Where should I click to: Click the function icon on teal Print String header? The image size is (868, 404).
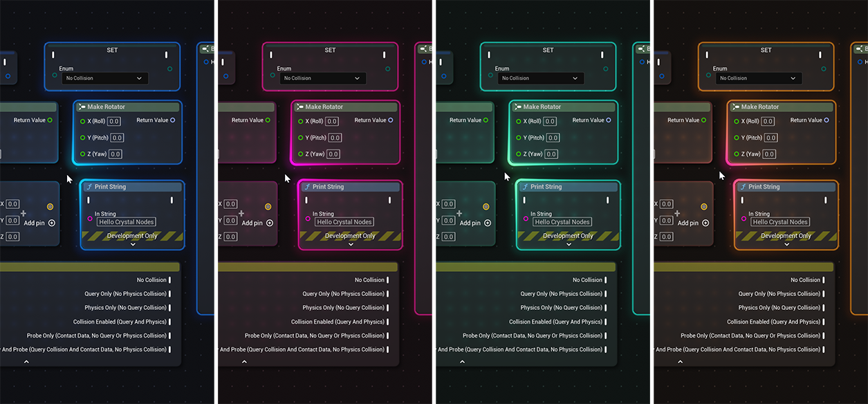(x=524, y=187)
